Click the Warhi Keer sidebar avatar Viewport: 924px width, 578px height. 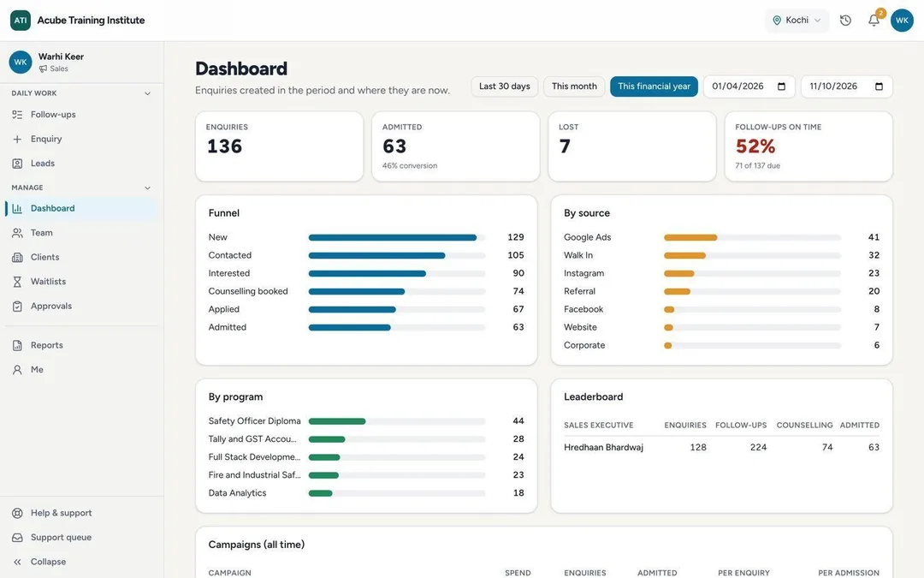pos(21,62)
